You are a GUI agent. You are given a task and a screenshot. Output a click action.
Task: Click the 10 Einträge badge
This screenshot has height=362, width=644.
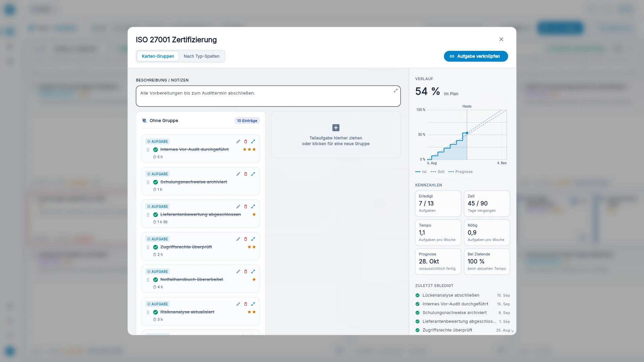tap(247, 121)
